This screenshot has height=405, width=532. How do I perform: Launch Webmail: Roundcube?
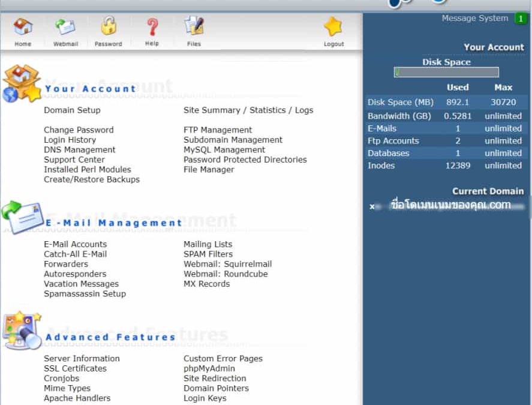click(226, 274)
